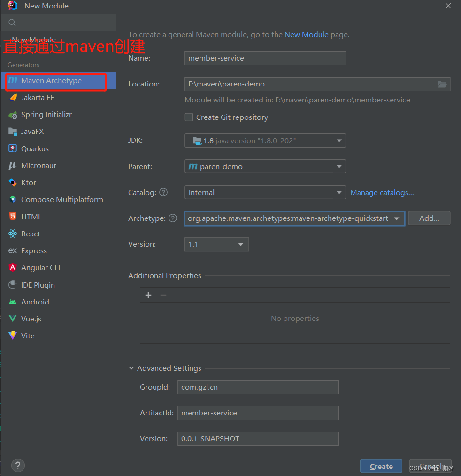Click the Compose Multiplatform icon

point(13,199)
